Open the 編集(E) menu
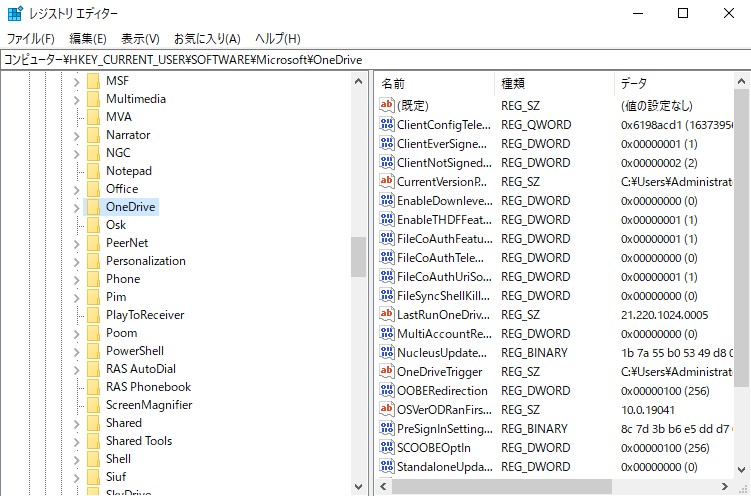Viewport: 751px width, 496px height. 88,38
